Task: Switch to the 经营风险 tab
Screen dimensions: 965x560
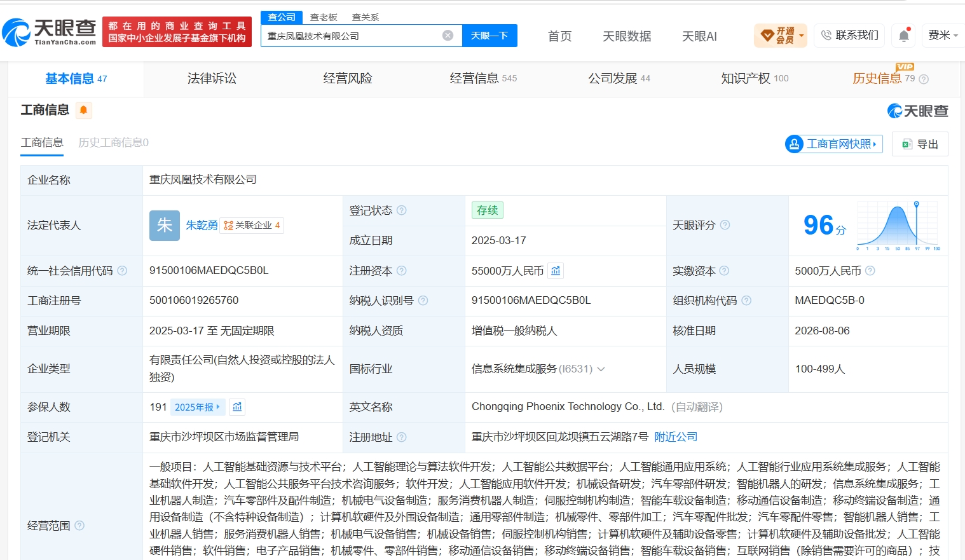Action: coord(348,79)
